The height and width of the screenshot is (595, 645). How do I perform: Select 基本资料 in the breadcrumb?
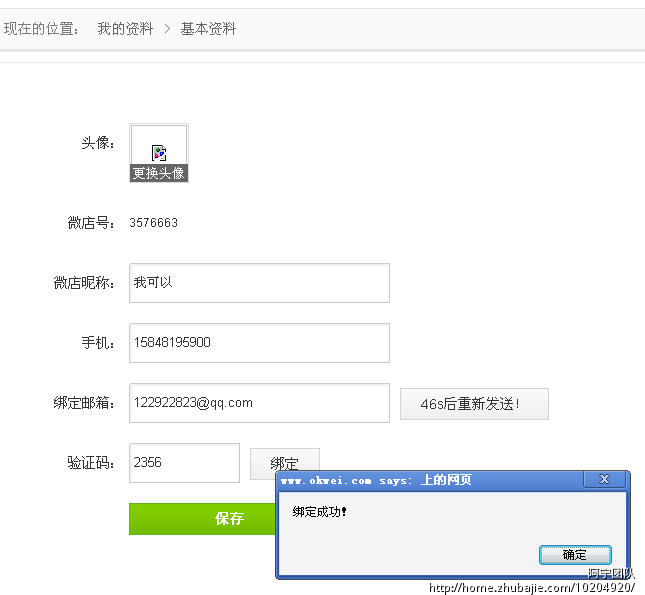tap(208, 29)
